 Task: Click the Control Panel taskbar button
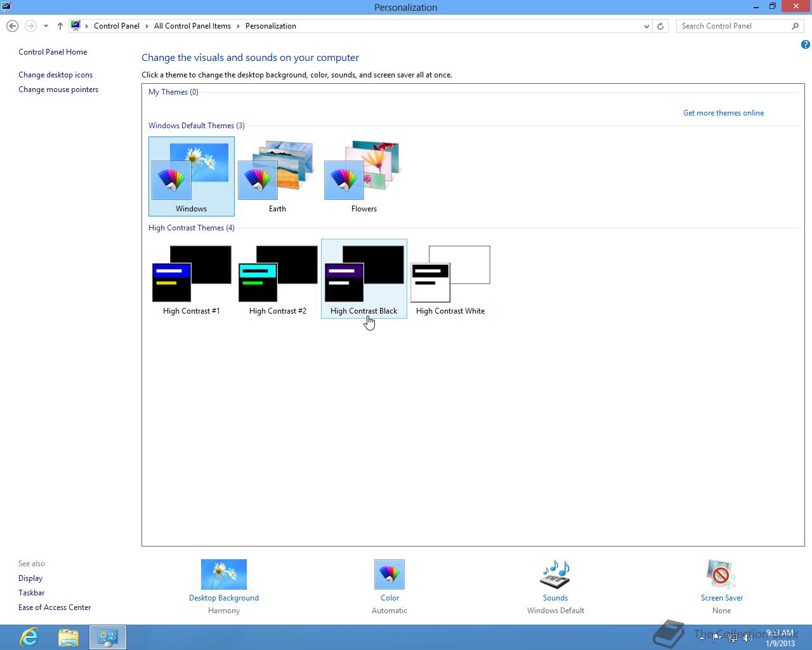pos(108,637)
